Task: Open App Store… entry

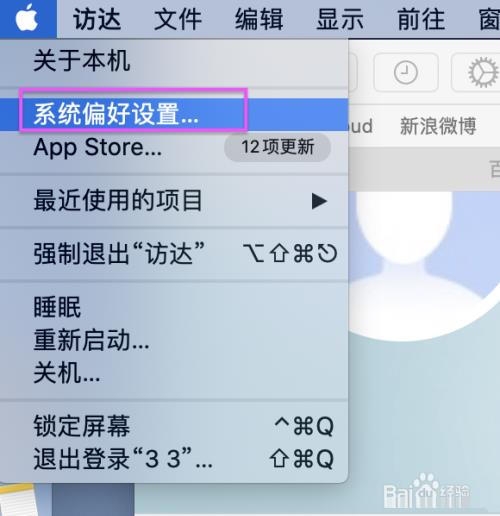Action: pos(174,147)
